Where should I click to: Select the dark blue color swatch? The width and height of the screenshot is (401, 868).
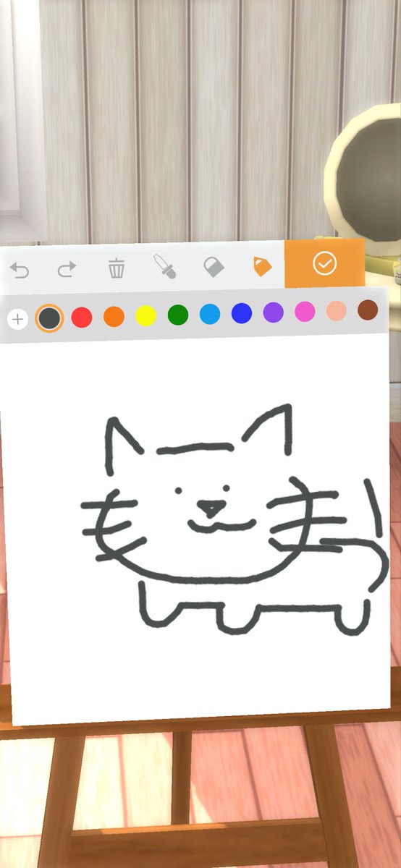242,313
